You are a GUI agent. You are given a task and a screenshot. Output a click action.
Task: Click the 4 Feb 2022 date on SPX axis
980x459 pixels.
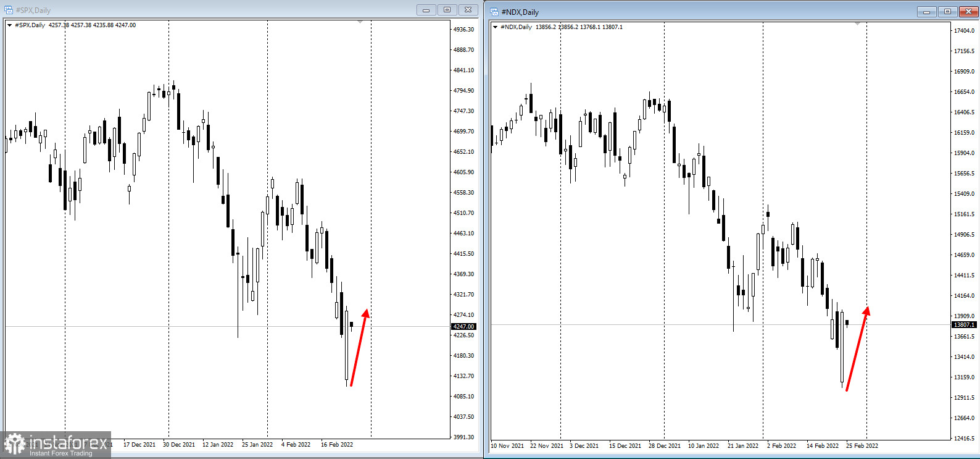click(x=296, y=445)
